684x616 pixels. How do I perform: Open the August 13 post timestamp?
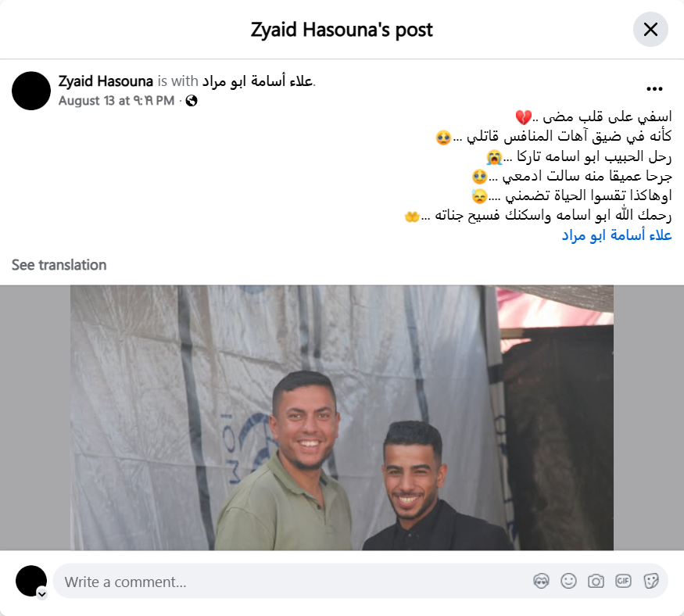pos(116,101)
